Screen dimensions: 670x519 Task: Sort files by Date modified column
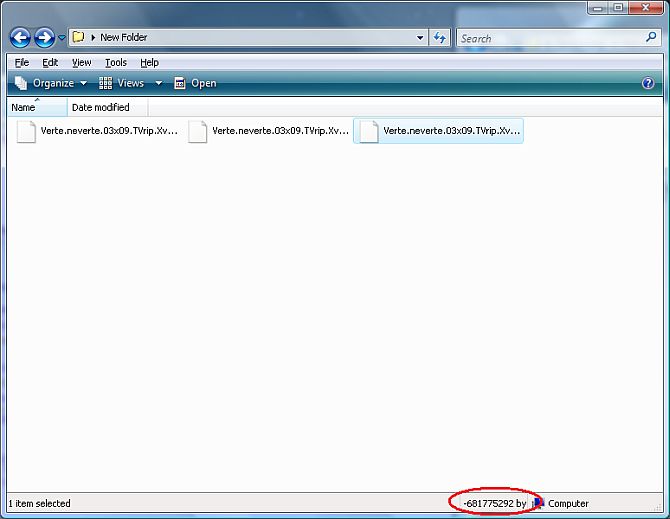pos(107,108)
